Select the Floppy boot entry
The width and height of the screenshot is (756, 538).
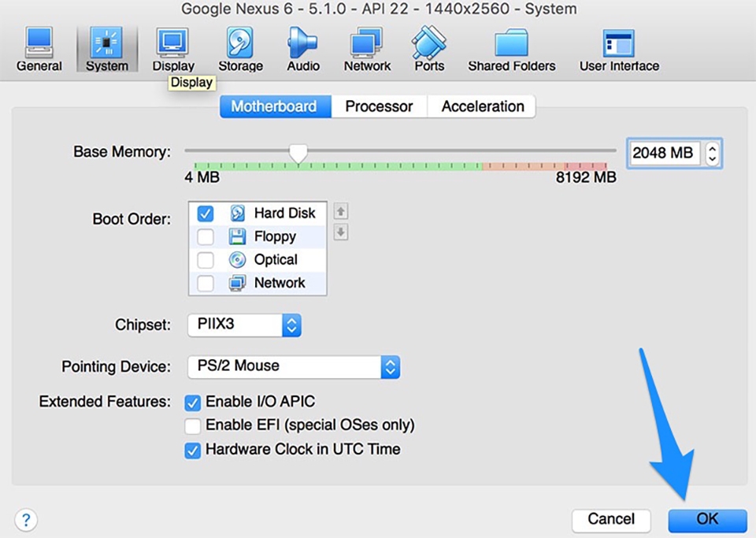[x=258, y=236]
